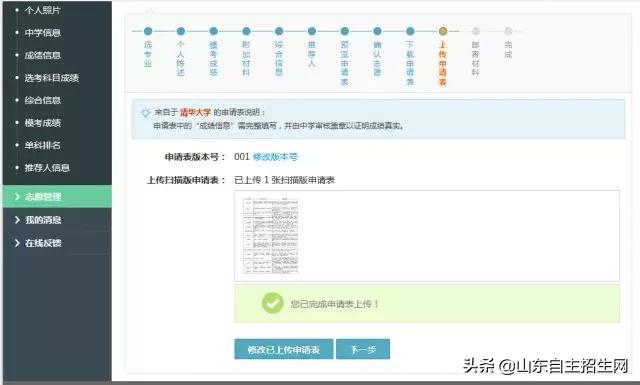Expand the 志愿管理 section
The image size is (640, 385).
(57, 196)
